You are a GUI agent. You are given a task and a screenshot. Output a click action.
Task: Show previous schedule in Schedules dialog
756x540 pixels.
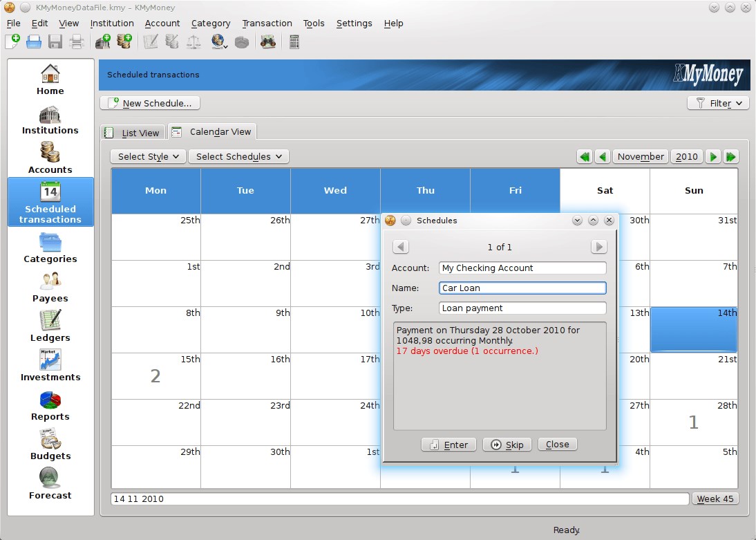point(401,247)
